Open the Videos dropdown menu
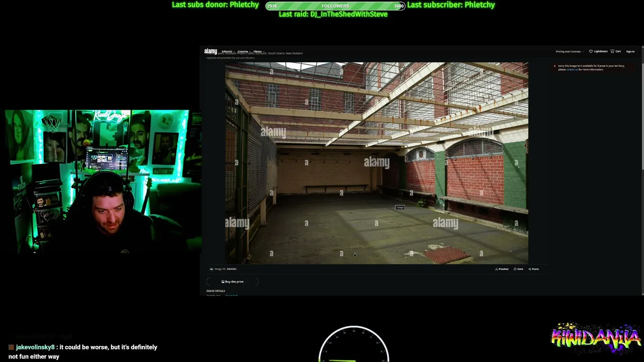 [x=258, y=51]
